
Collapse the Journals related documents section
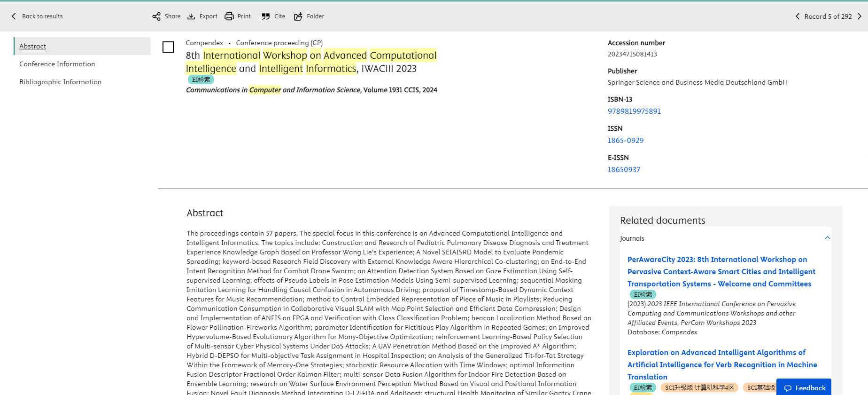tap(828, 238)
